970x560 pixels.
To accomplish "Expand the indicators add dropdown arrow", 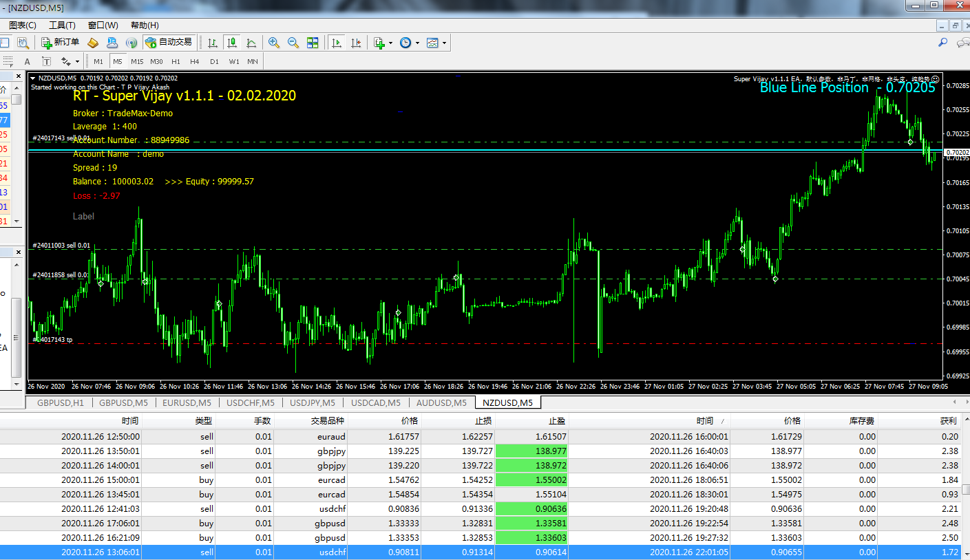I will pos(390,43).
